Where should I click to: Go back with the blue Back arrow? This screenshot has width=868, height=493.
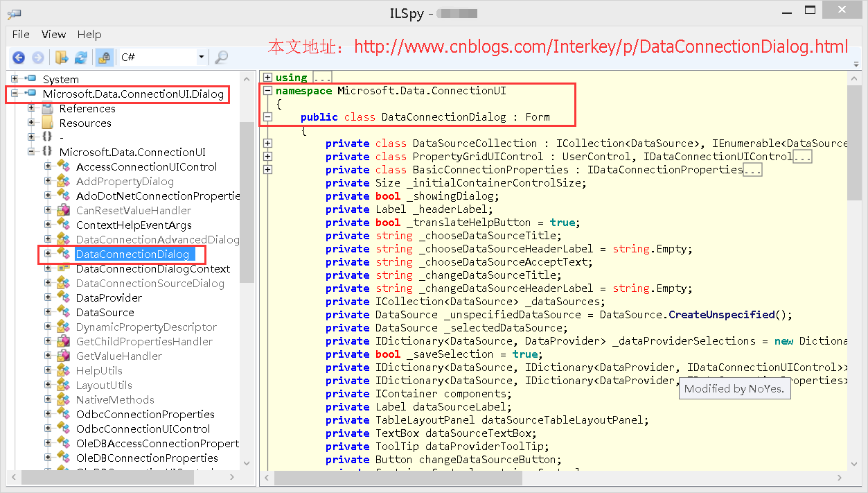(19, 58)
